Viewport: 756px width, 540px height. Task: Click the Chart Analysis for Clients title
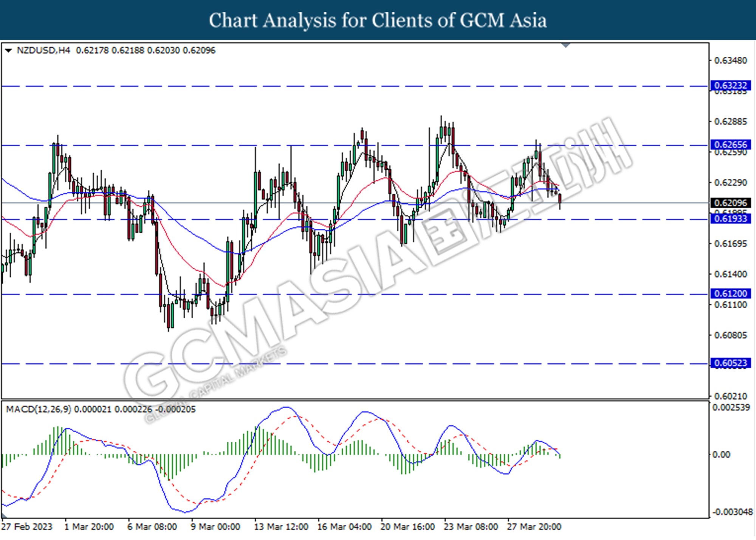point(378,20)
